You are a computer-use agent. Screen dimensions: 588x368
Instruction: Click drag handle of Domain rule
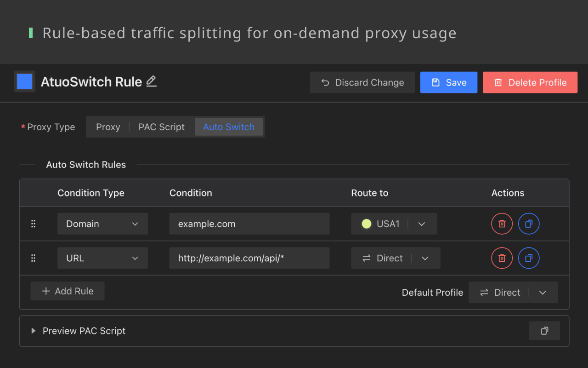(x=33, y=224)
